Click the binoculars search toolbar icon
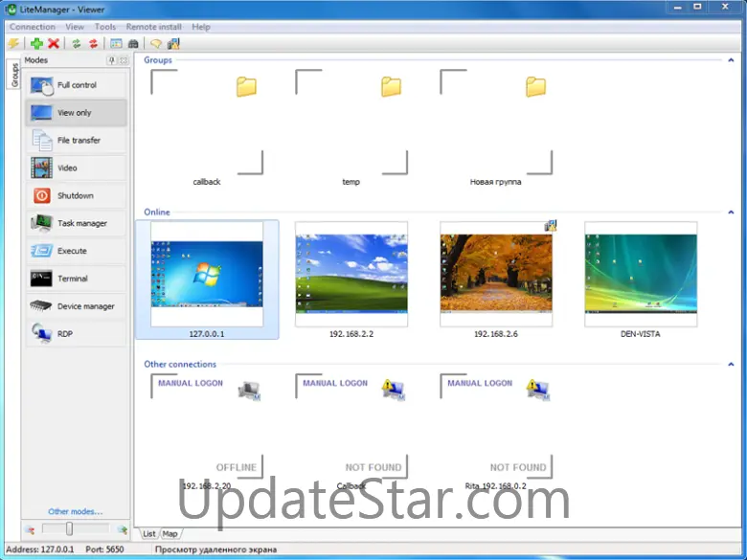The width and height of the screenshot is (747, 560). click(133, 44)
